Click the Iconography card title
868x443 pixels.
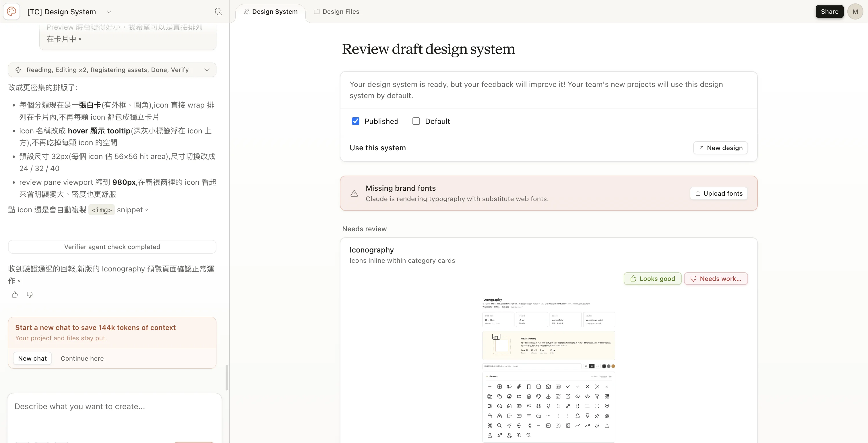point(371,250)
